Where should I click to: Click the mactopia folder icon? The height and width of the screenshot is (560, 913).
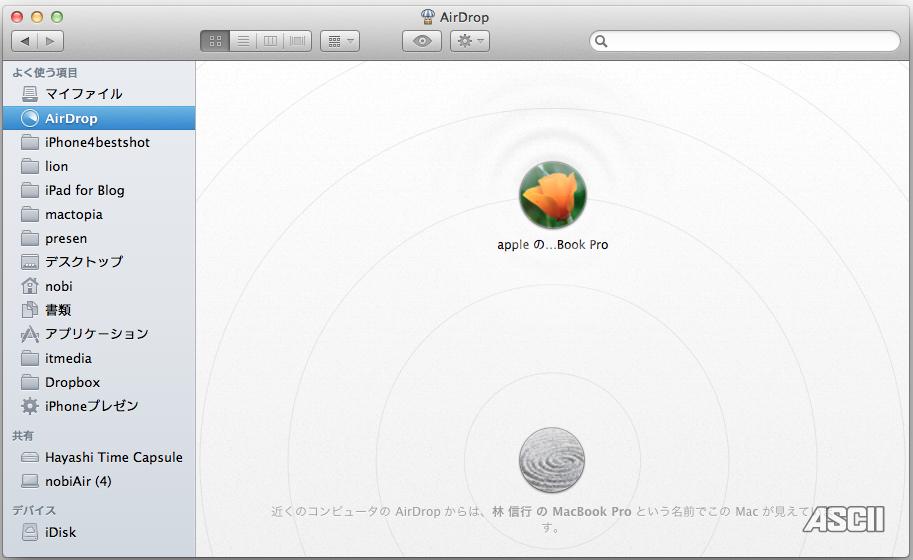tap(30, 214)
